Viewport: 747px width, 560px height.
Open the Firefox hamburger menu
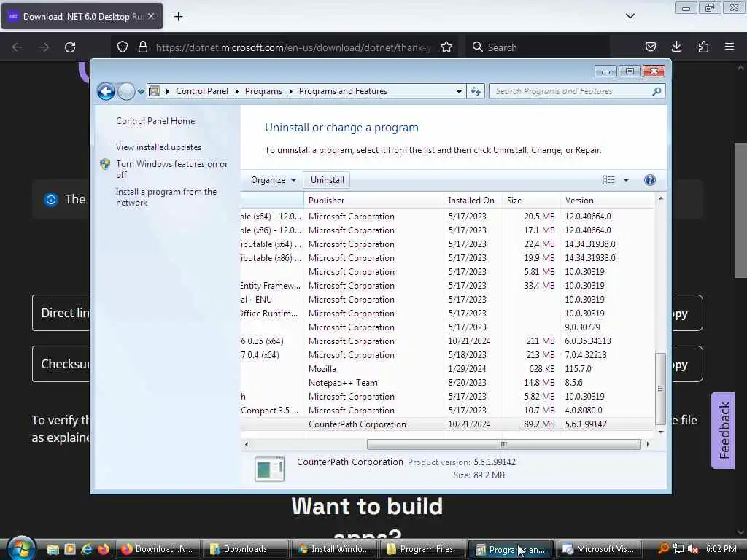click(x=729, y=47)
